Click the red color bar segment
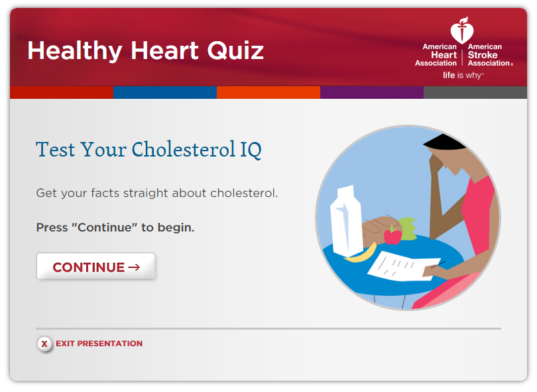Image resolution: width=537 pixels, height=392 pixels. coord(62,92)
